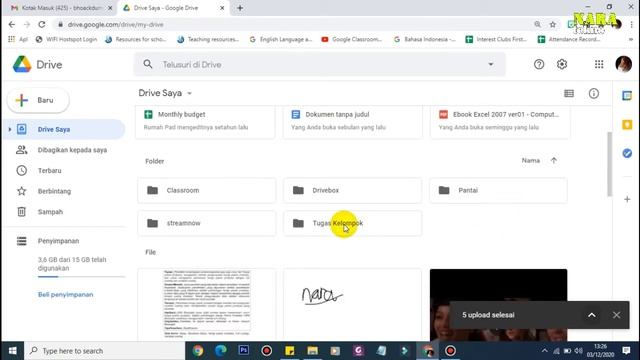The width and height of the screenshot is (640, 360).
Task: Open the Drive settings gear
Action: click(x=562, y=64)
